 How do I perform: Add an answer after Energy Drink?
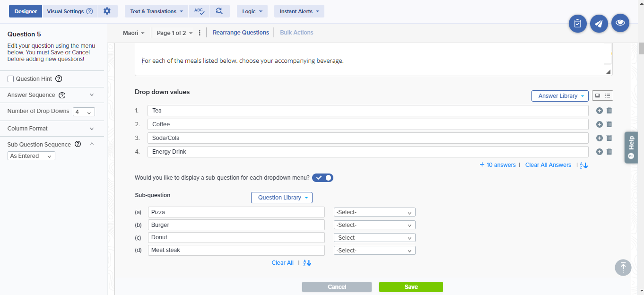(x=599, y=152)
